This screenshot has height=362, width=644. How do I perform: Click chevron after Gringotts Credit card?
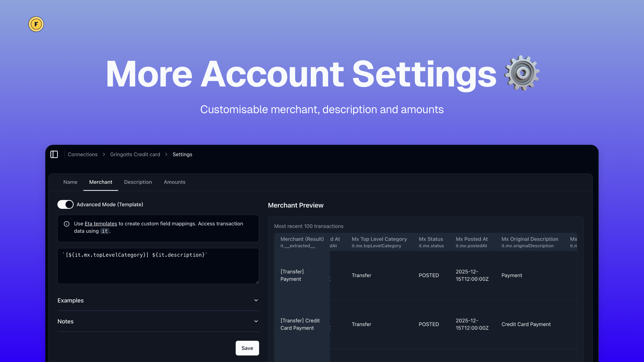[x=166, y=154]
